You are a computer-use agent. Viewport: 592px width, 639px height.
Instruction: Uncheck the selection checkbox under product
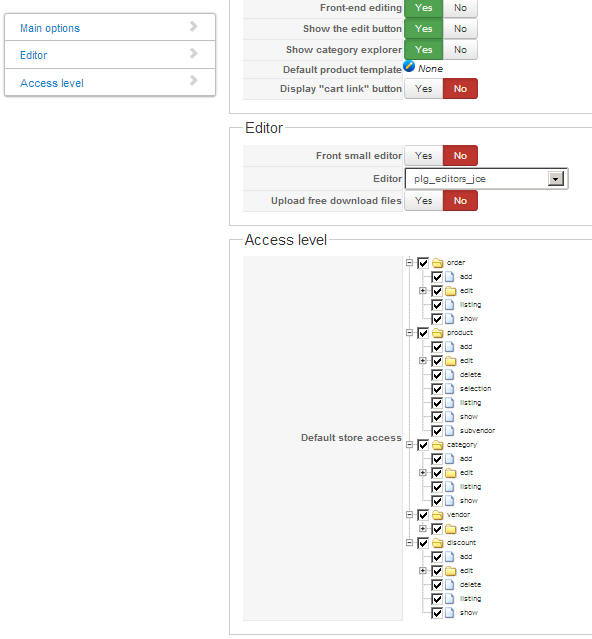click(437, 389)
